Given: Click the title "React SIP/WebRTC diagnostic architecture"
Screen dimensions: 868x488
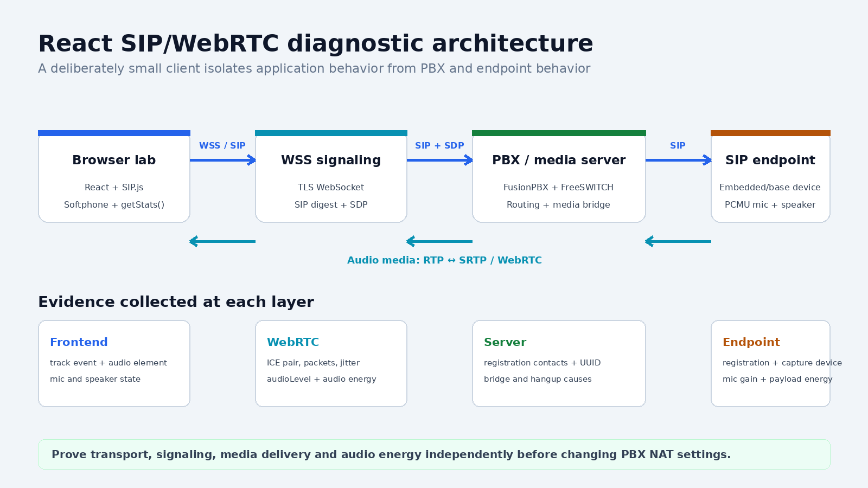Looking at the screenshot, I should 316,43.
